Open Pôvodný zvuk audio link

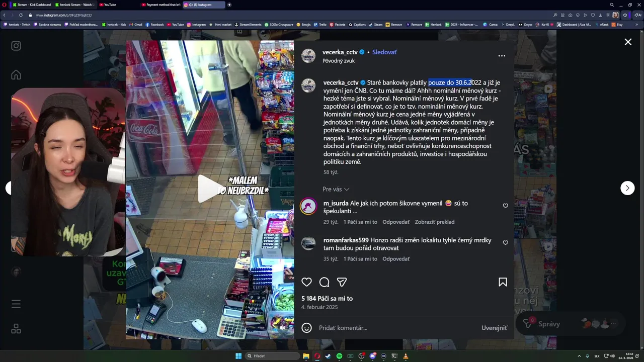tap(339, 61)
